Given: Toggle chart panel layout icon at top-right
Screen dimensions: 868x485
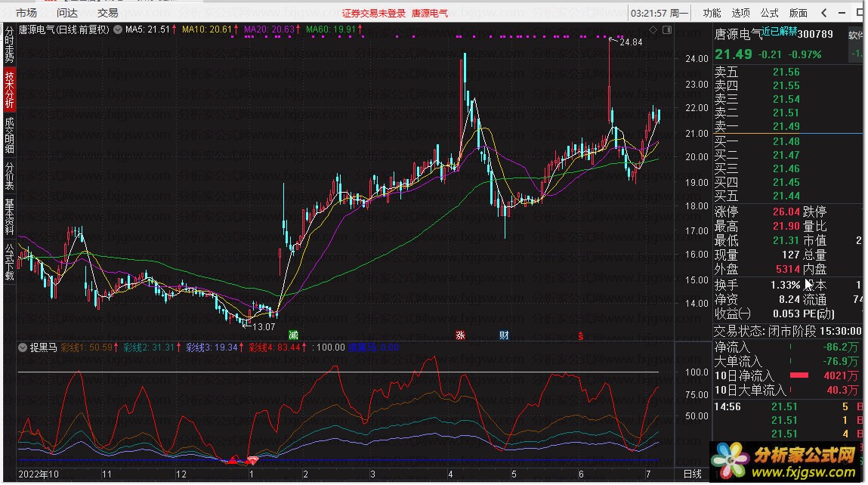Looking at the screenshot, I should point(667,30).
